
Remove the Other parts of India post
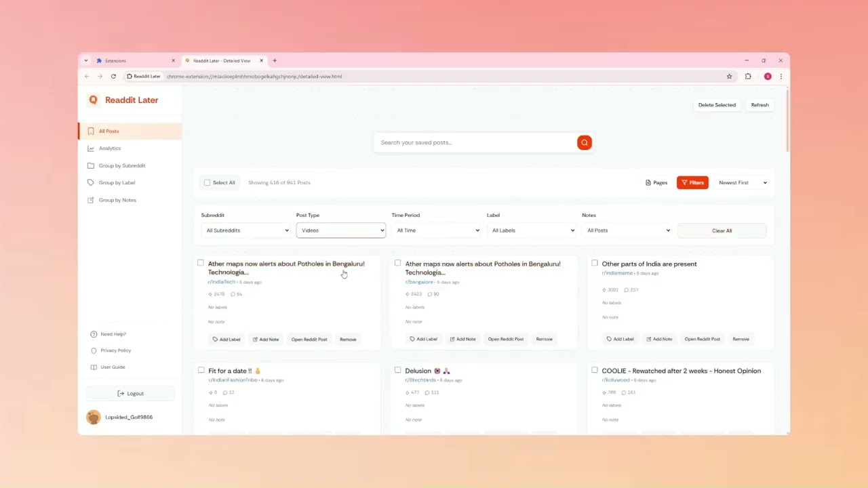pyautogui.click(x=741, y=339)
